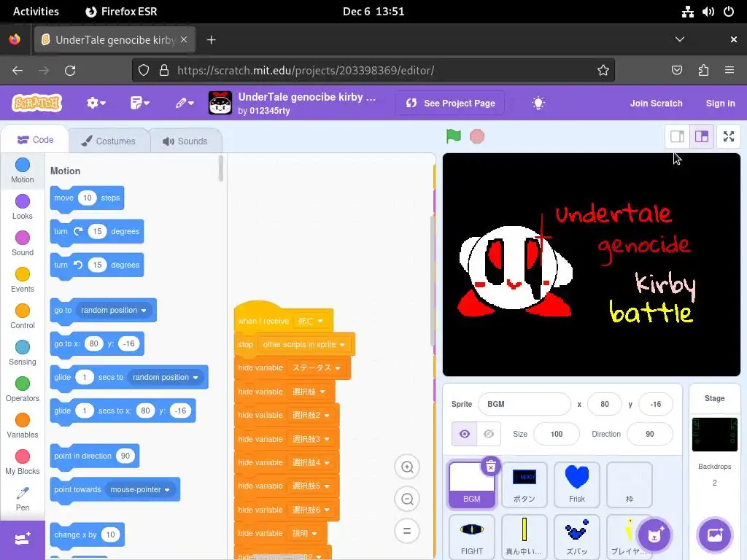The image size is (747, 560).
Task: Select the Frisk sprite thumbnail
Action: 576,485
